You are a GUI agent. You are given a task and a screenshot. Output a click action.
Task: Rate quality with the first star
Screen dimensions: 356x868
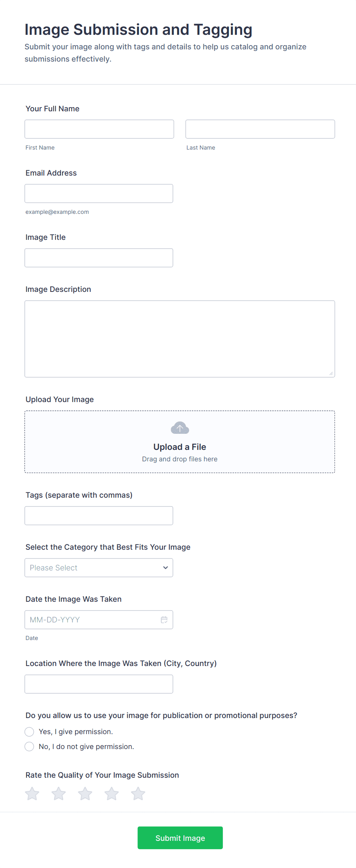coord(32,794)
